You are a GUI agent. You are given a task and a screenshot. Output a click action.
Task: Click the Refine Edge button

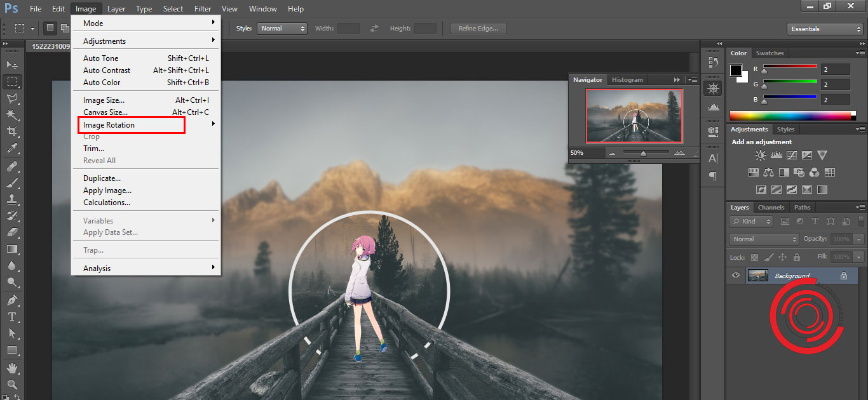point(478,29)
